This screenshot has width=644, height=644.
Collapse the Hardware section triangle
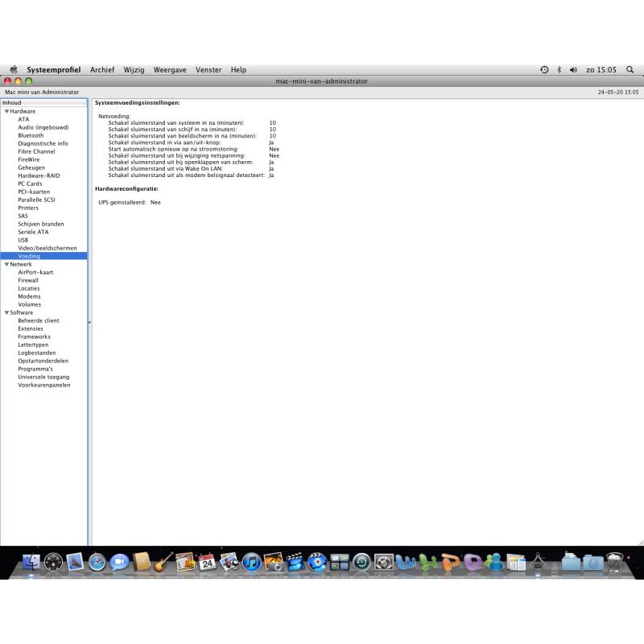(x=6, y=111)
